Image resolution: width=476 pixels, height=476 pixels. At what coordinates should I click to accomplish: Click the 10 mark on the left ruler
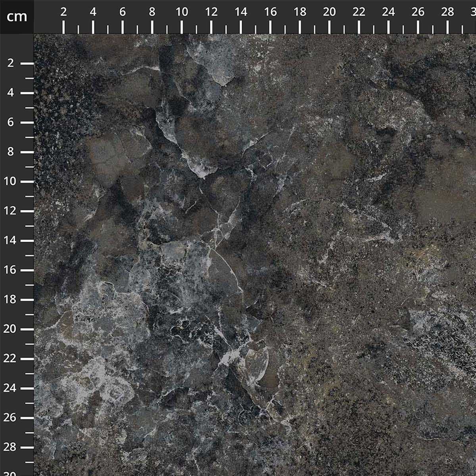click(11, 181)
